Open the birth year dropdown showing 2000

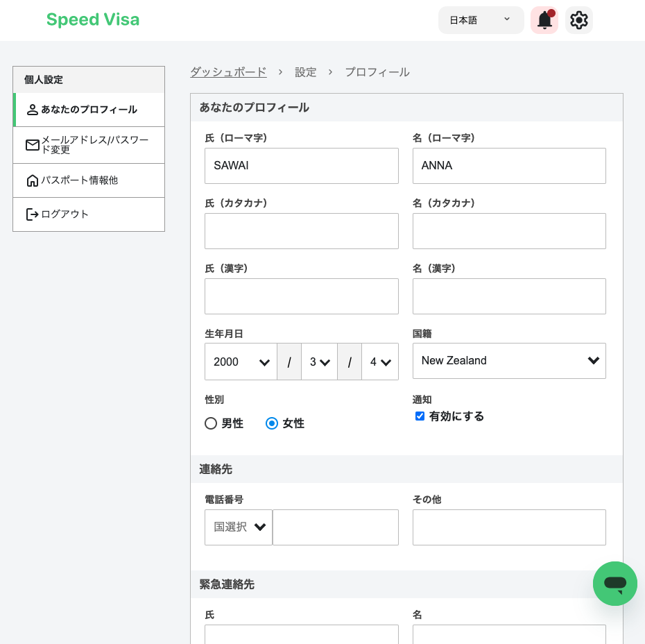coord(241,362)
